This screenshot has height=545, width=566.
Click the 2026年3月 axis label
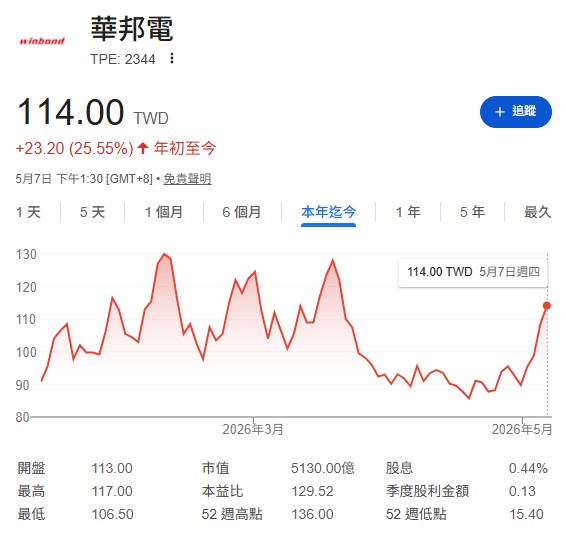pos(253,429)
